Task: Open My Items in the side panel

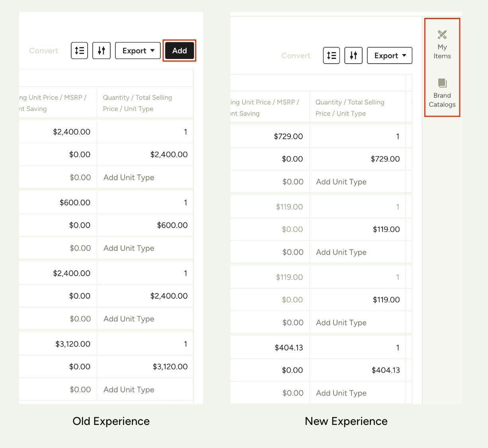Action: pyautogui.click(x=442, y=45)
